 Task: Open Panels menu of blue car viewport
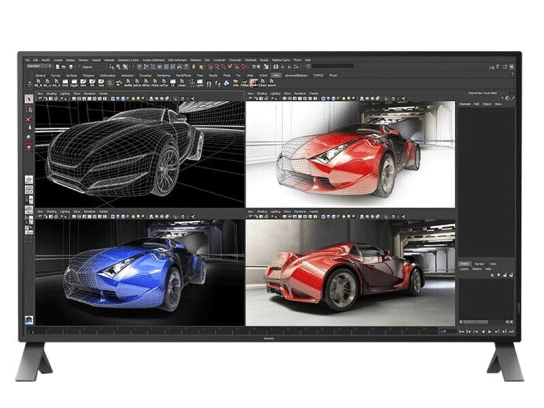coord(103,212)
